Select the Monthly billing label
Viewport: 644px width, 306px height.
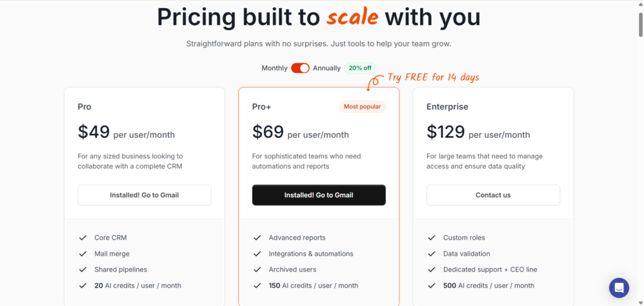click(274, 68)
